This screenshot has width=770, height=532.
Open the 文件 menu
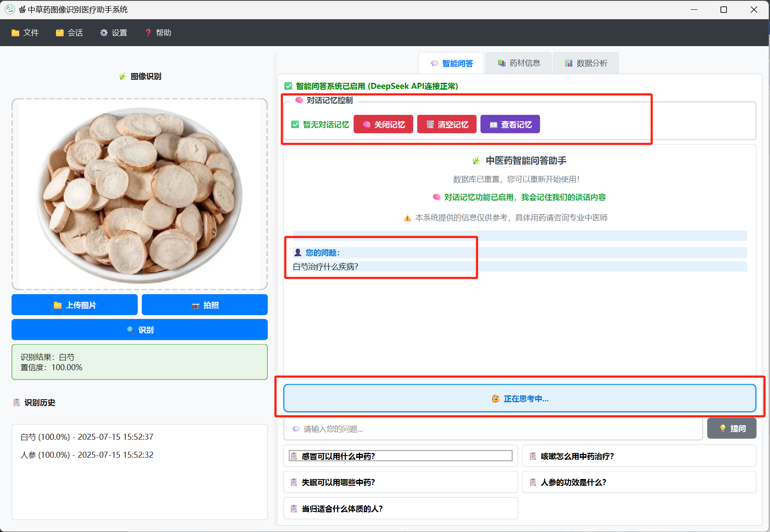[x=25, y=33]
